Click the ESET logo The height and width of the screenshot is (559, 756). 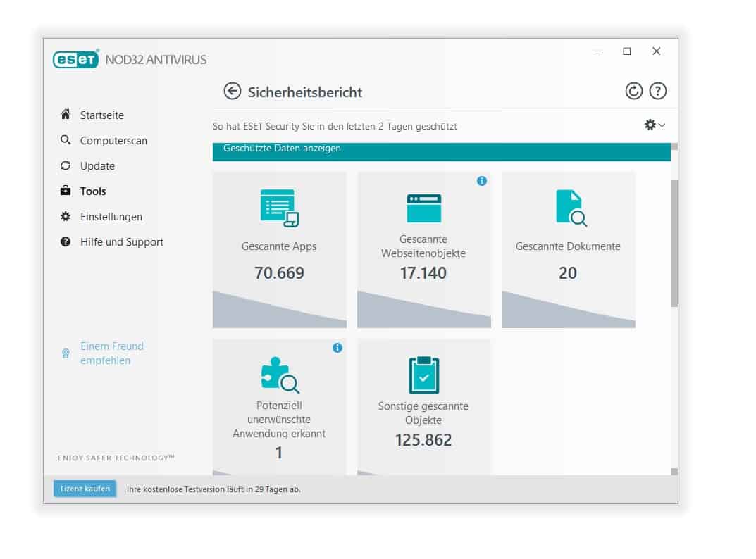point(75,59)
